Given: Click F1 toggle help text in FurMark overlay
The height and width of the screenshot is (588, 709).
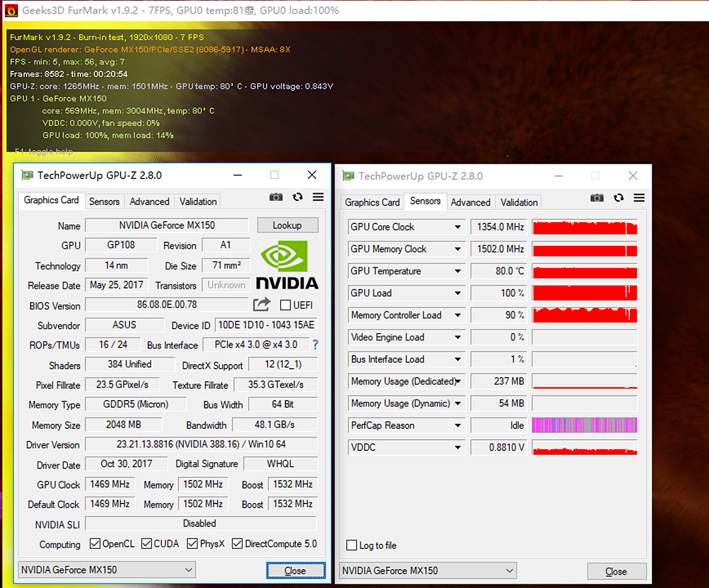Looking at the screenshot, I should [44, 152].
